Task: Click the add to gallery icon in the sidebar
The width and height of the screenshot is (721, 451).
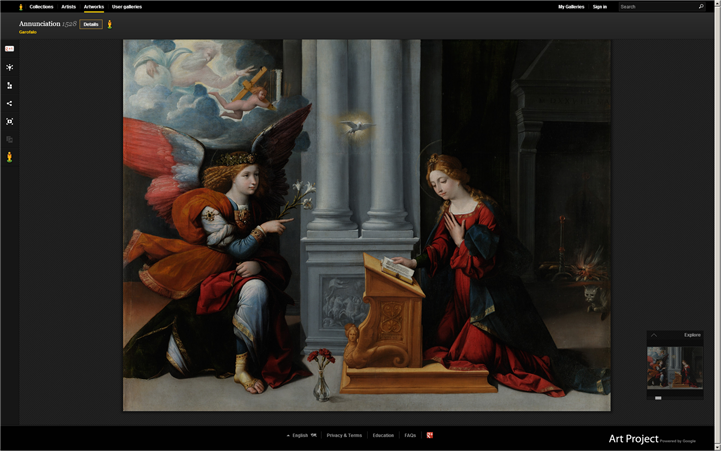Action: [9, 86]
